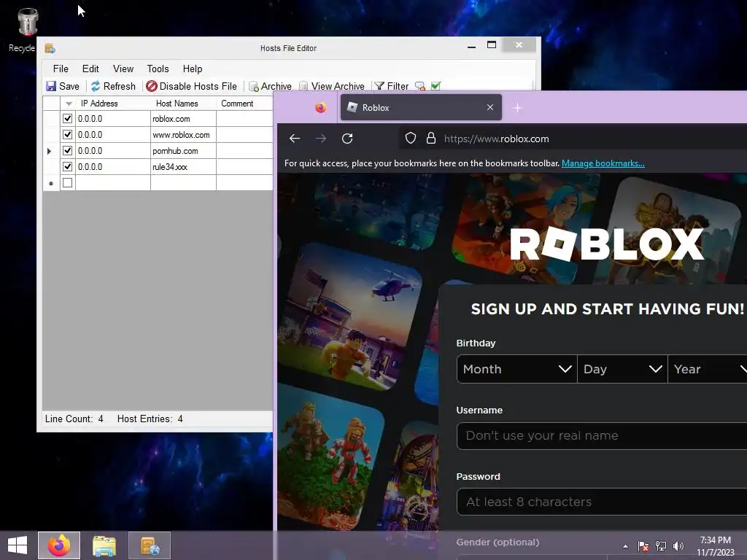Toggle the Filter toolbar button
The image size is (747, 560).
392,86
